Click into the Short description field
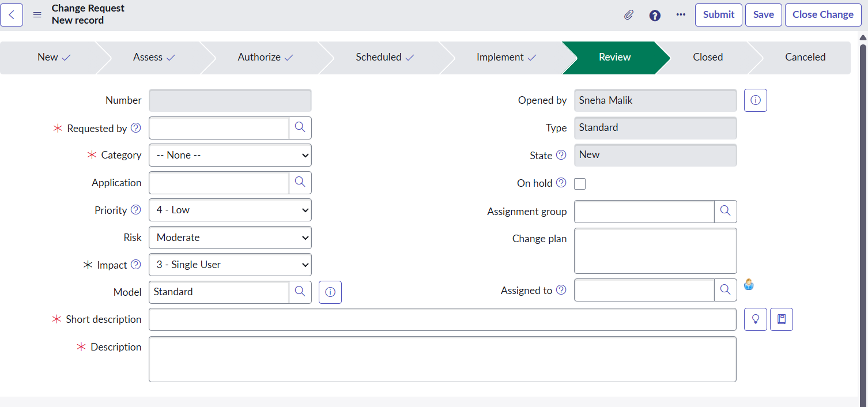The height and width of the screenshot is (407, 868). (x=442, y=319)
